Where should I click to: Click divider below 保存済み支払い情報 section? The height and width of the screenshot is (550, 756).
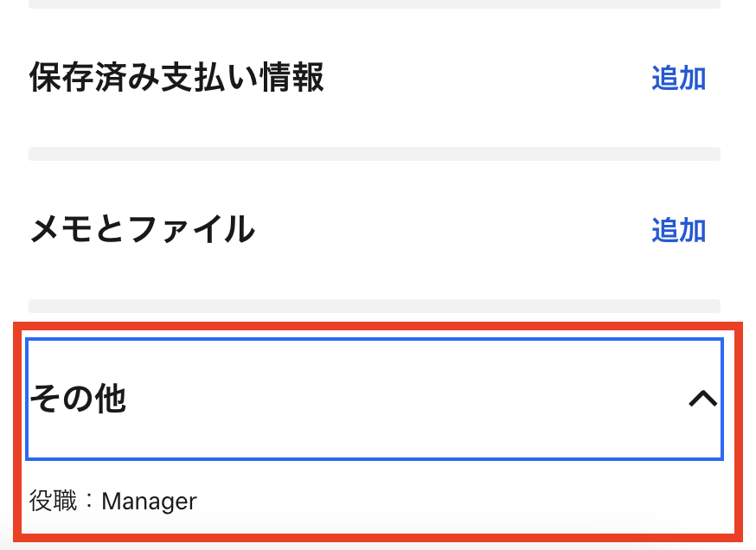374,154
